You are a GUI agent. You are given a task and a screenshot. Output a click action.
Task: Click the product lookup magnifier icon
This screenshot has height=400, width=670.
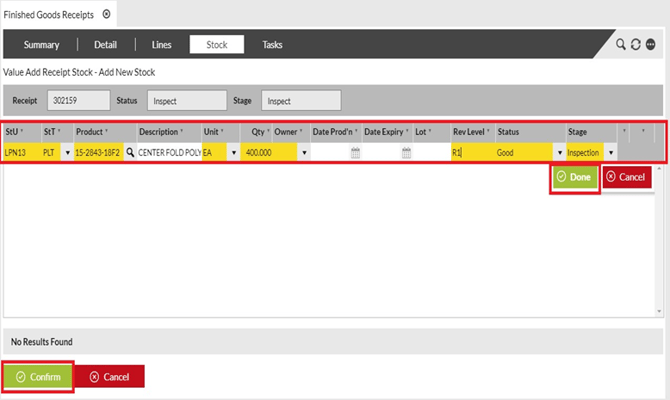tap(129, 153)
